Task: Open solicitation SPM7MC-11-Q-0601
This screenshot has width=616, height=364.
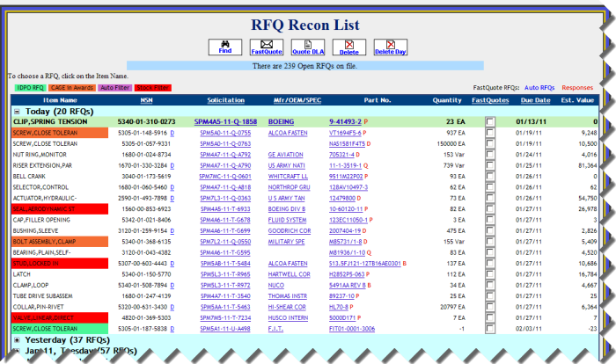Action: [225, 177]
